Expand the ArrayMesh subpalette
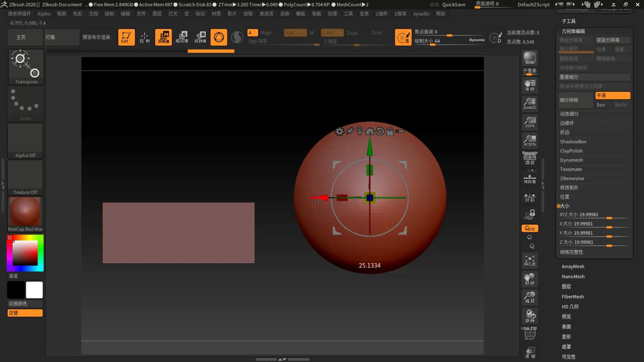Screen dimensions: 644x362 click(x=573, y=266)
